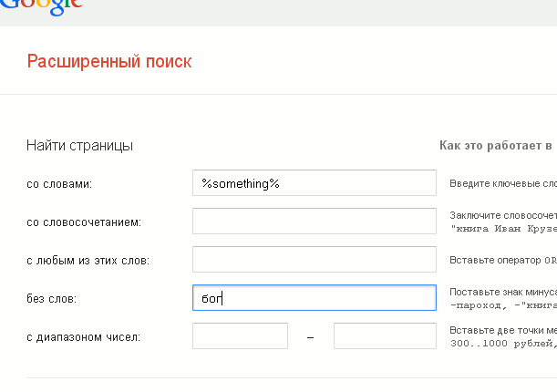
Task: Click the "Вставьте оператор OR" hint text
Action: [502, 260]
